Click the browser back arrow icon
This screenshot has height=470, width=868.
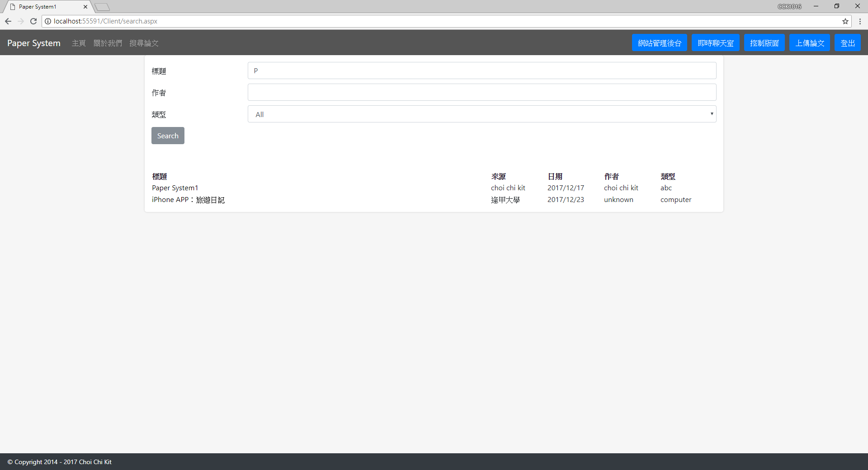point(8,21)
